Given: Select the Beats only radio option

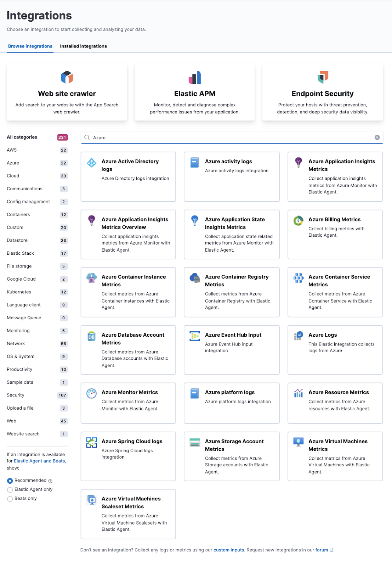Looking at the screenshot, I should point(10,499).
